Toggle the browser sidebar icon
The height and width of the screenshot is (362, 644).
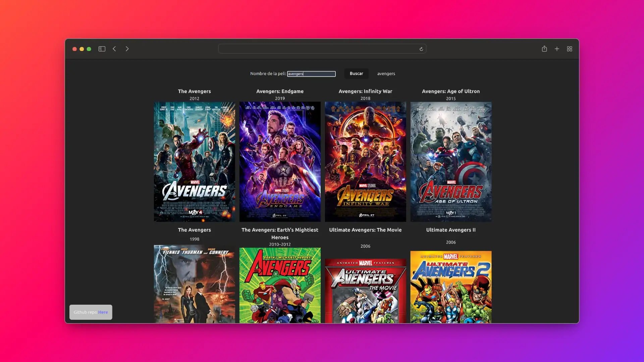pos(102,49)
